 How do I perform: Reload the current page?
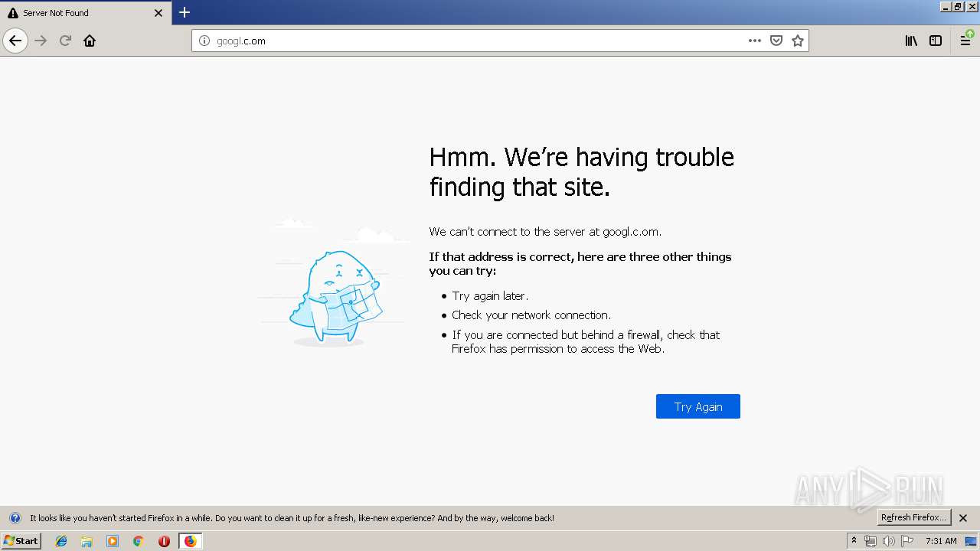click(x=65, y=41)
